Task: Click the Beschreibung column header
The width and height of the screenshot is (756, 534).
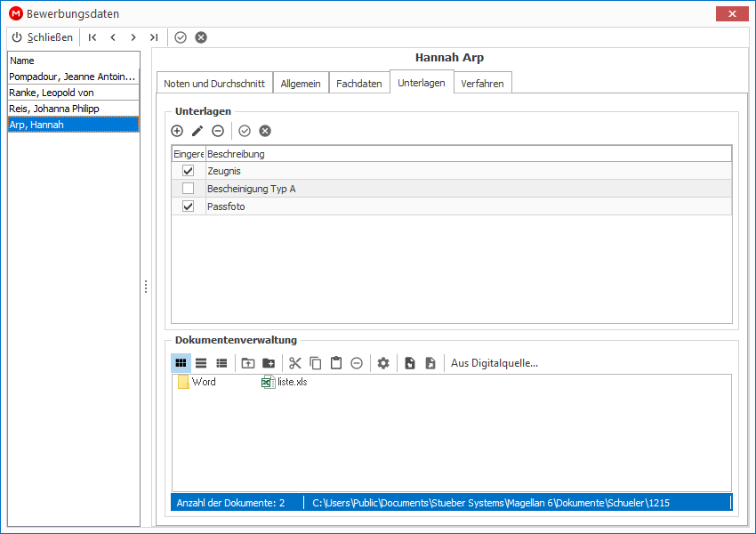Action: (x=469, y=154)
